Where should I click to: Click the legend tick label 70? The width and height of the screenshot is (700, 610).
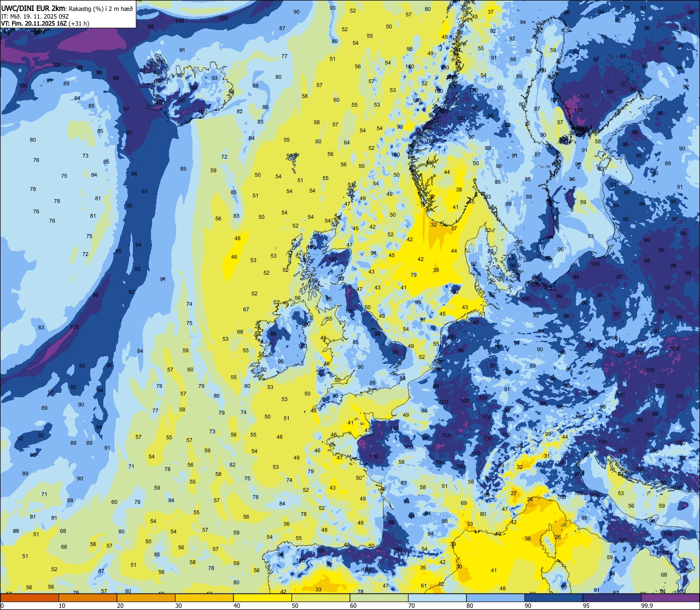(411, 606)
